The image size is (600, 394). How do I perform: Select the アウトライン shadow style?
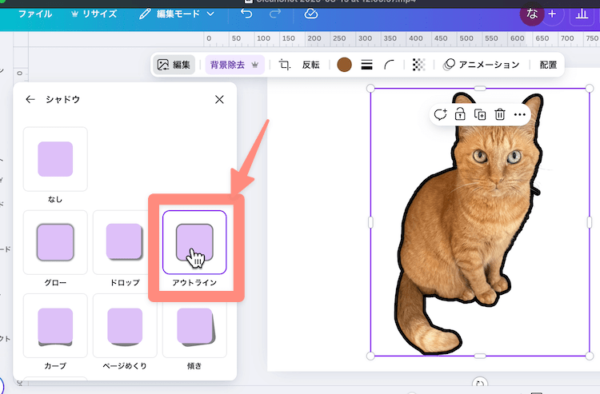pos(194,243)
